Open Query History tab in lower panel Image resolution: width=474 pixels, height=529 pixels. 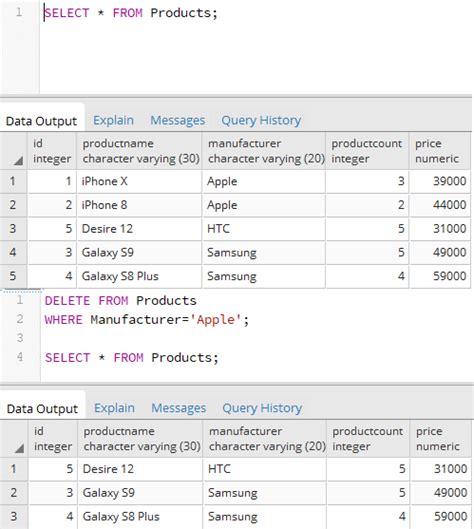(262, 408)
